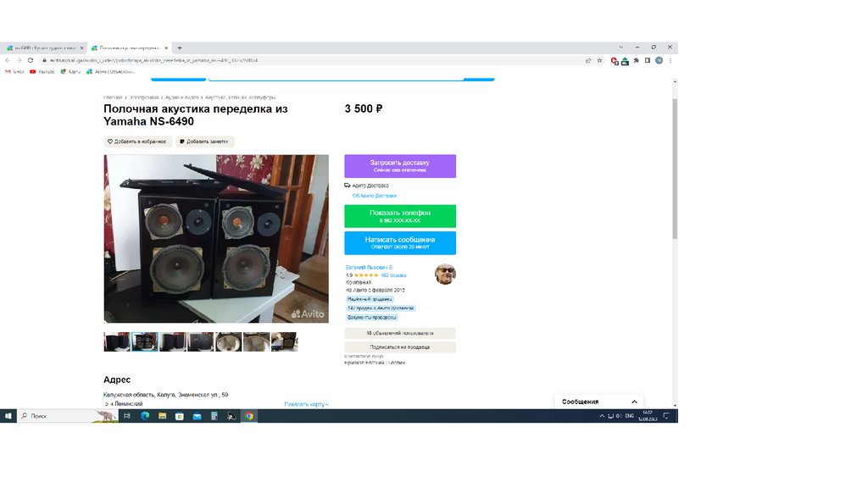Open the 48 объявлений пользователя button

[x=400, y=333]
